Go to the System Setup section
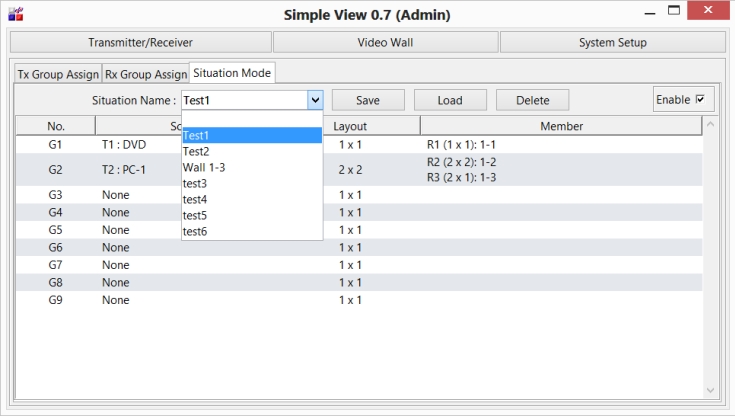 [612, 42]
